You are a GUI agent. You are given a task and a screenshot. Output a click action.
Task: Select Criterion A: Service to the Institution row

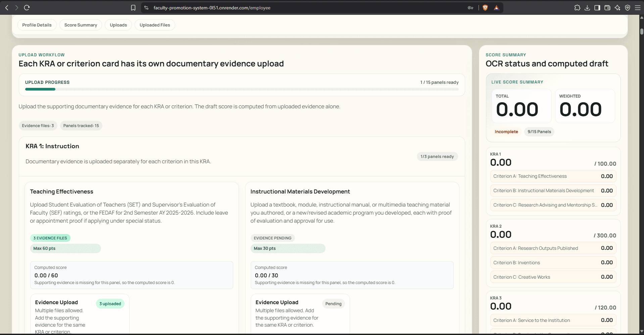553,320
